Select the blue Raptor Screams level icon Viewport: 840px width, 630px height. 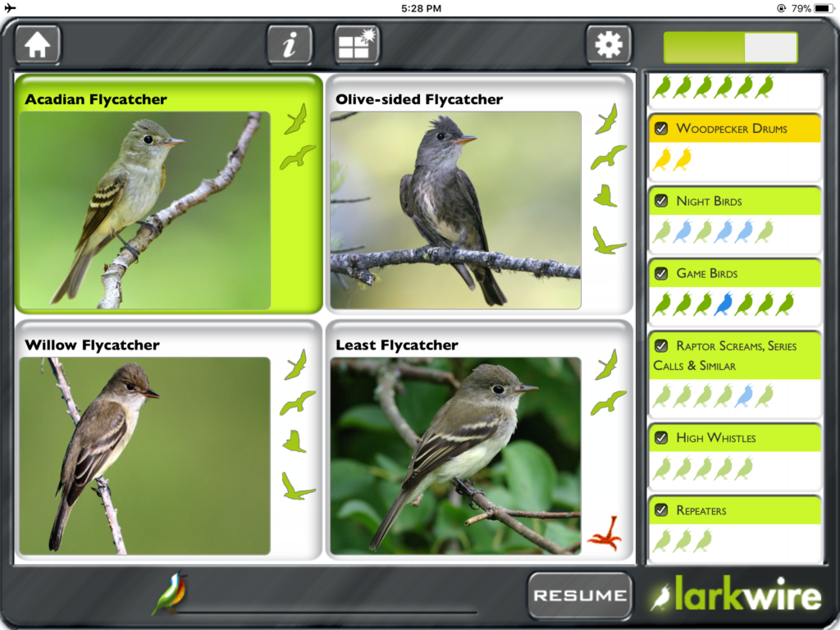click(744, 396)
